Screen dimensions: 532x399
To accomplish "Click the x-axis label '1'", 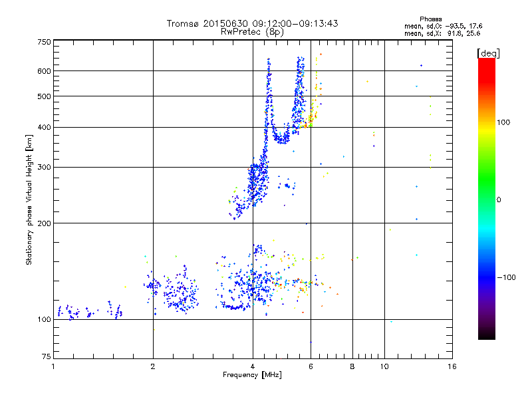I will [x=53, y=366].
